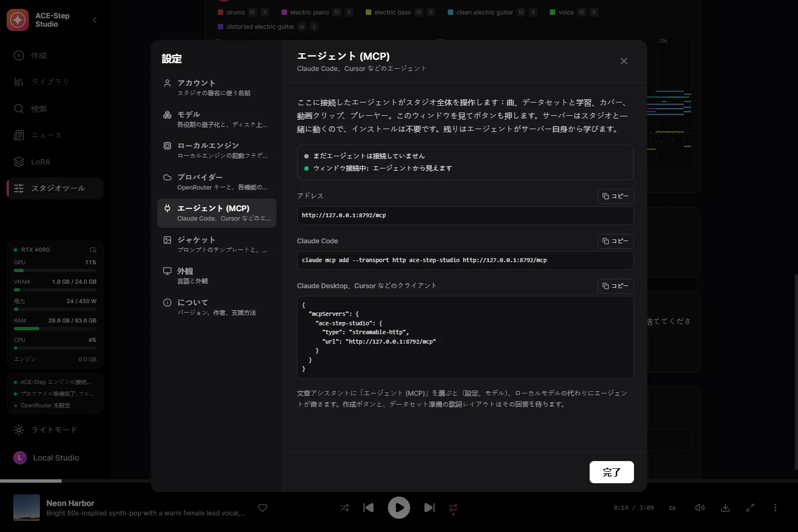Select スタジオツール in the sidebar
The height and width of the screenshot is (532, 798).
[x=55, y=188]
